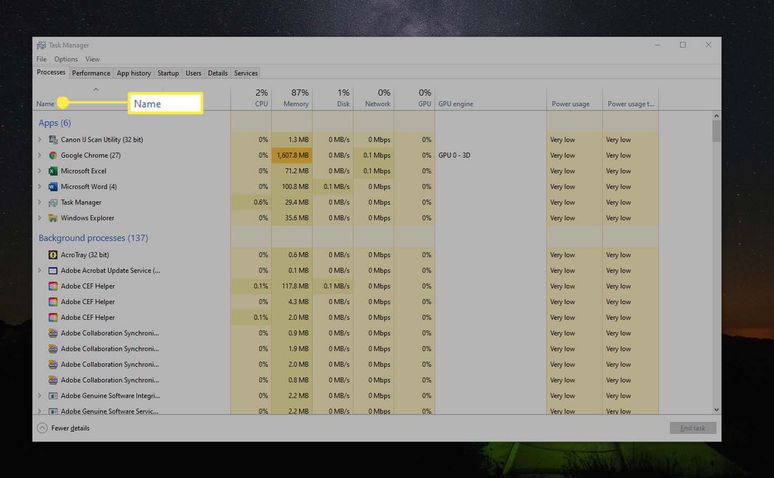Sort by the GPU column header
Image resolution: width=774 pixels, height=478 pixels.
(x=415, y=98)
